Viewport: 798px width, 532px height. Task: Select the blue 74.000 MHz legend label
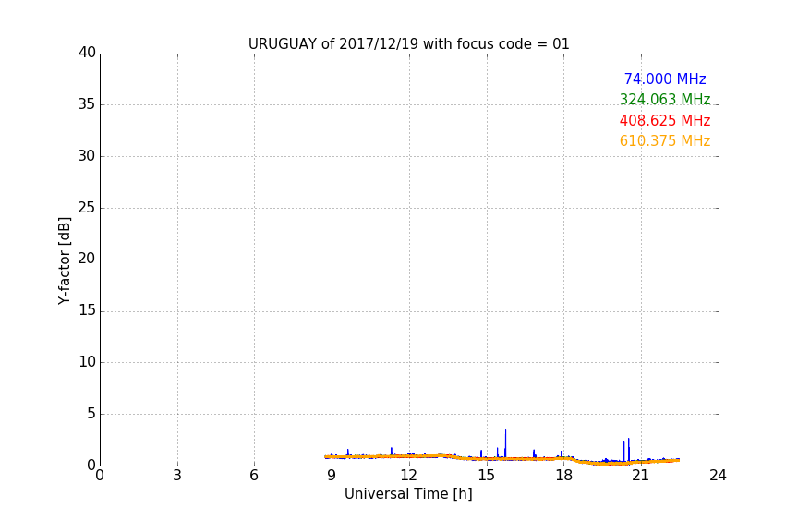665,79
